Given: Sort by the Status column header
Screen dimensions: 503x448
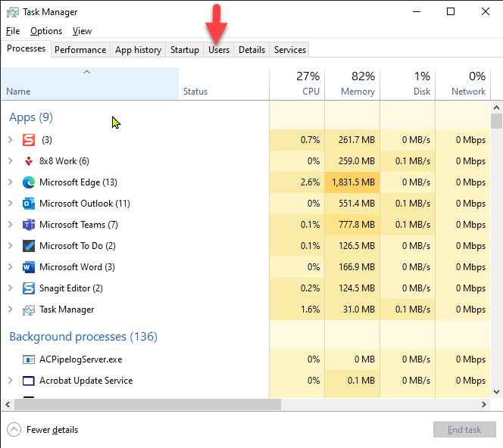Looking at the screenshot, I should 224,84.
